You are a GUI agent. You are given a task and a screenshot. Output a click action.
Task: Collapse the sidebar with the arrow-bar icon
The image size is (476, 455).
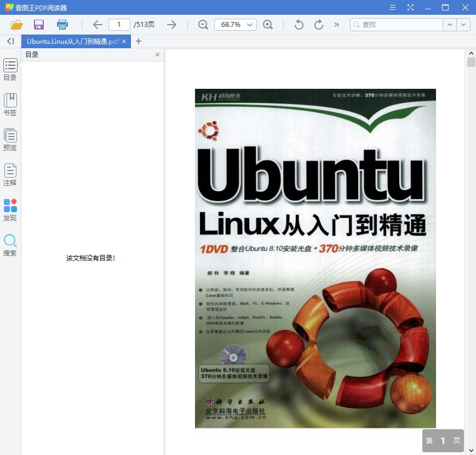[10, 41]
